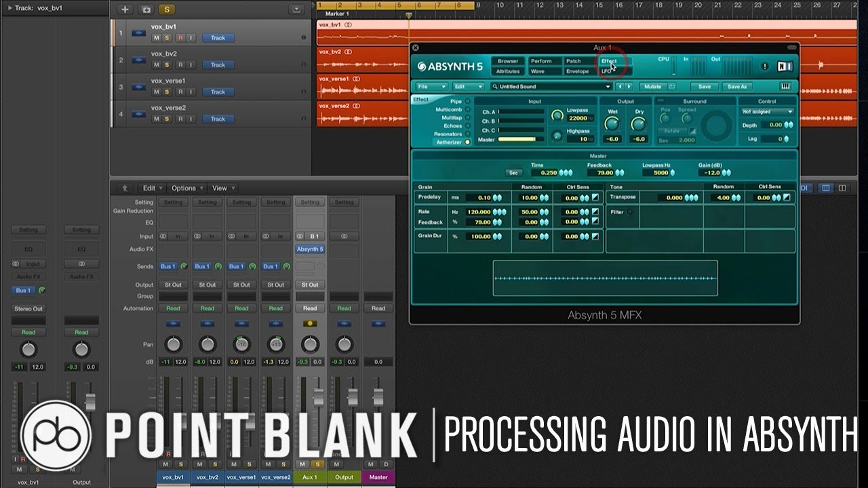Click the Wet output knob
The width and height of the screenshot is (868, 488).
click(612, 124)
